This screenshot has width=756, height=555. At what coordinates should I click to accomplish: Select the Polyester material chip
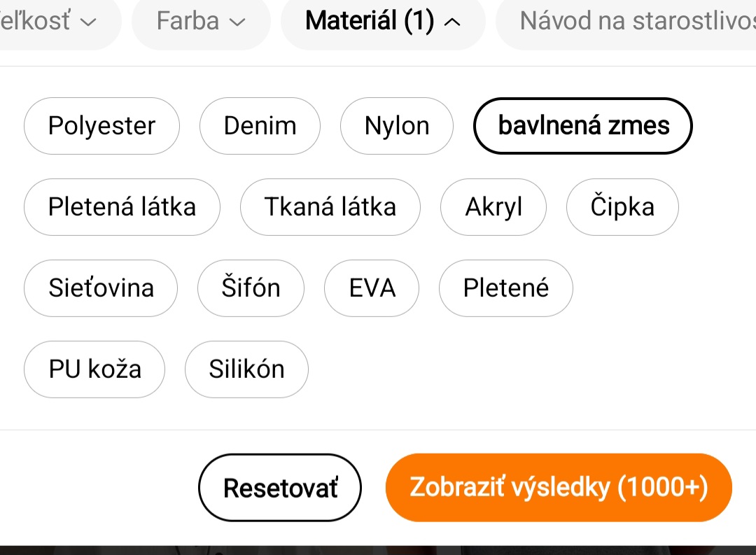[101, 126]
